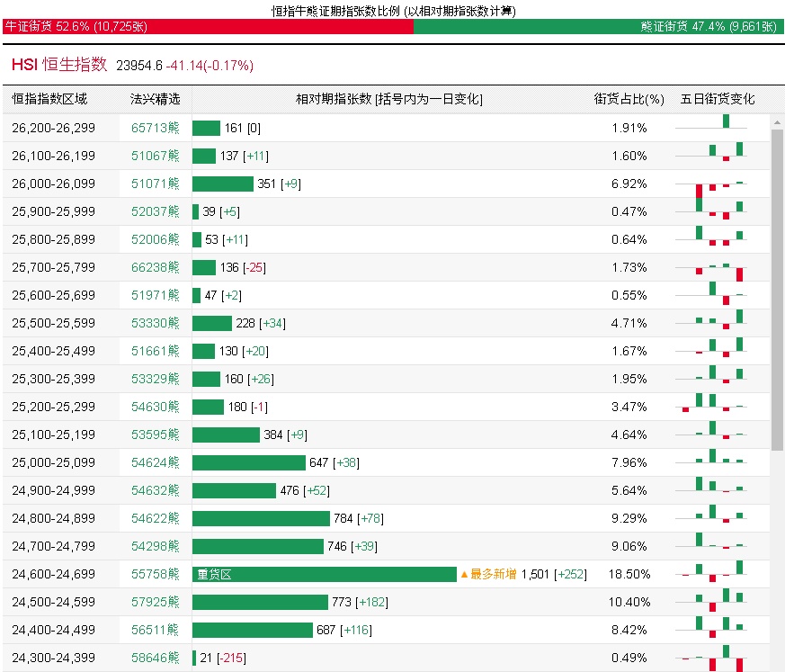Click green bar in 25,100-25,199 row
Screen dimensions: 785x672
coord(226,435)
